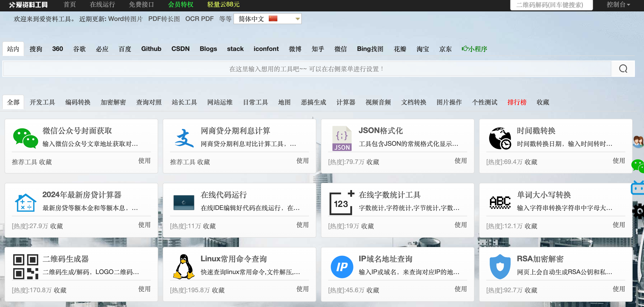
Task: Click 收藏 on 二维码生成器 card
Action: [x=60, y=290]
